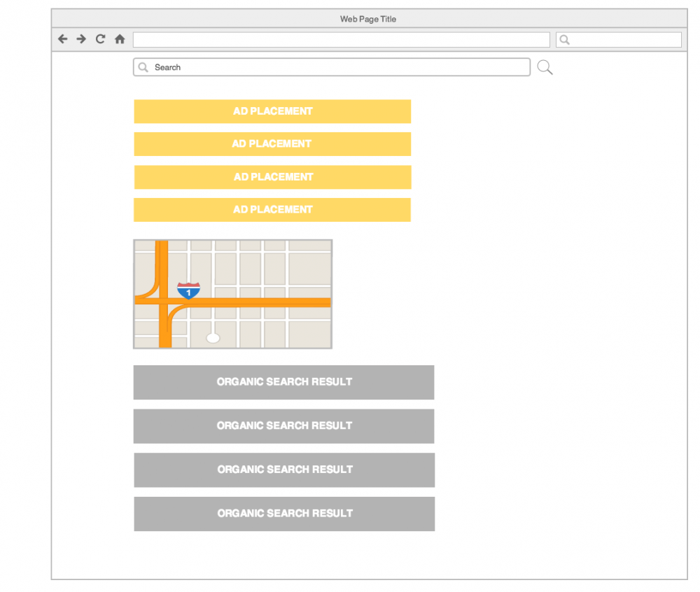700x592 pixels.
Task: Select the second ORGANIC SEARCH RESULT
Action: pos(283,426)
